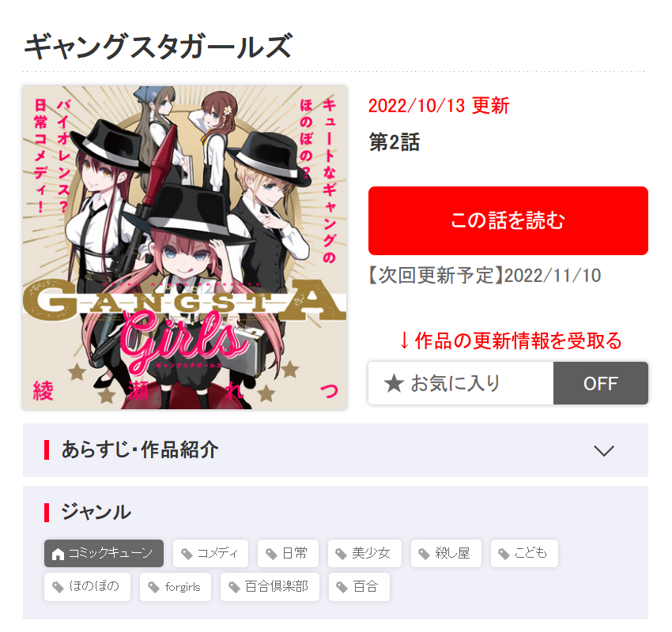The width and height of the screenshot is (672, 632).
Task: Click the tag icon beside 美少女
Action: click(x=342, y=554)
